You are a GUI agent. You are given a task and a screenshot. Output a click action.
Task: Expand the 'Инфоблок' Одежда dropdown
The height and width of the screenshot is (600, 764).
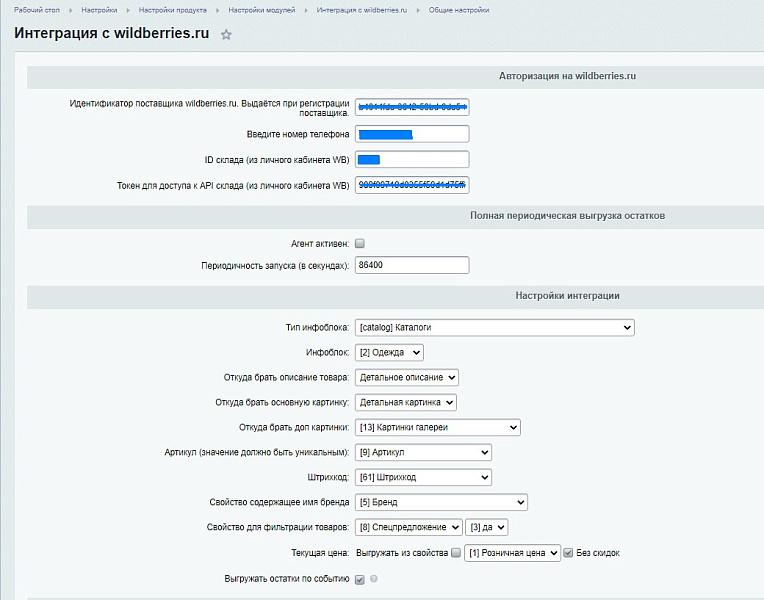pos(389,352)
